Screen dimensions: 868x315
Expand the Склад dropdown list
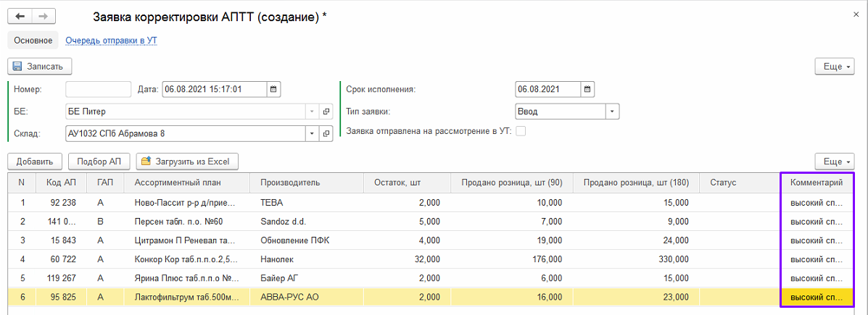pos(313,133)
